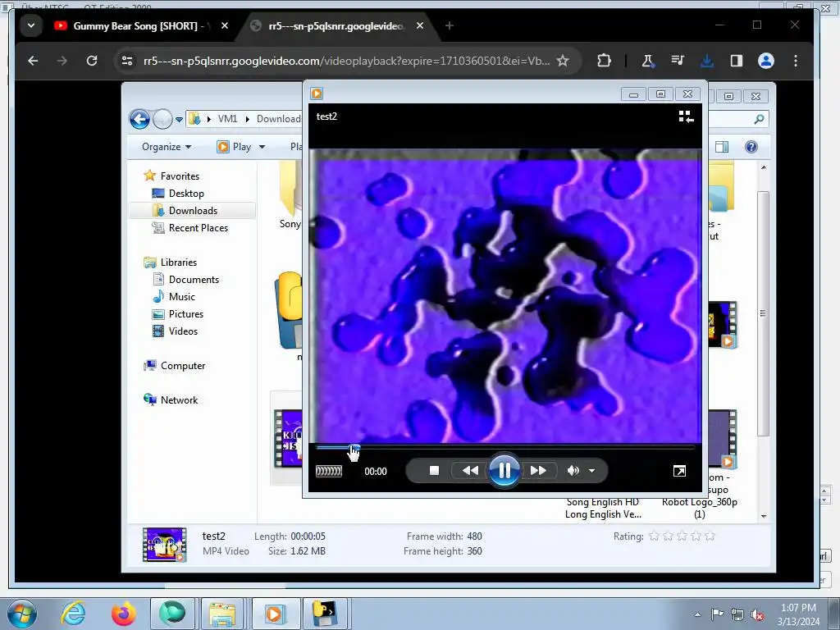Click the Windows Media Player title icon
840x630 pixels.
pyautogui.click(x=317, y=94)
